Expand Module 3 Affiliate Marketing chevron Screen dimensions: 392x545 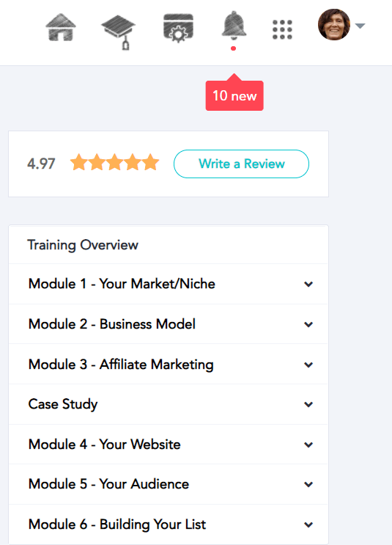[x=308, y=365]
